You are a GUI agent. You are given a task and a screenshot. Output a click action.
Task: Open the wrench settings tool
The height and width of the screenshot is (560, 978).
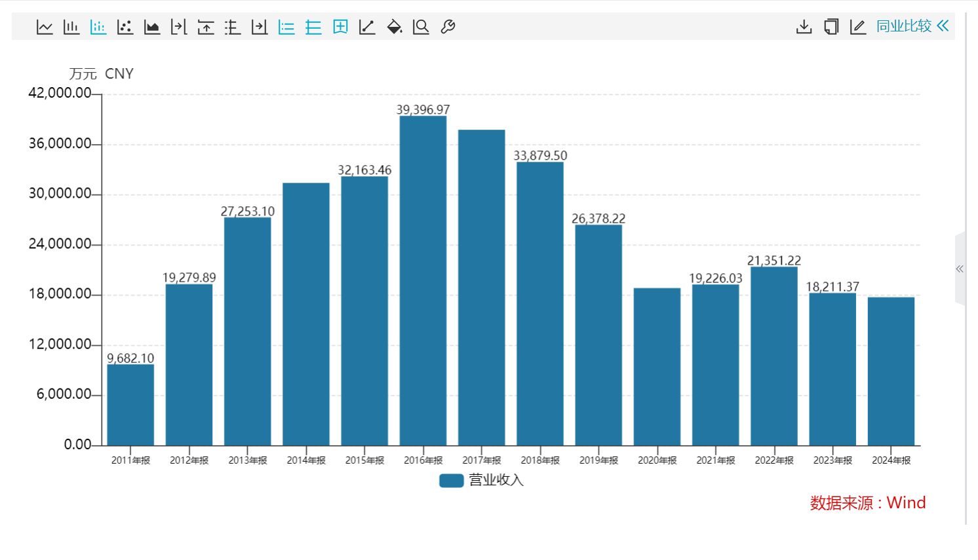[x=448, y=27]
